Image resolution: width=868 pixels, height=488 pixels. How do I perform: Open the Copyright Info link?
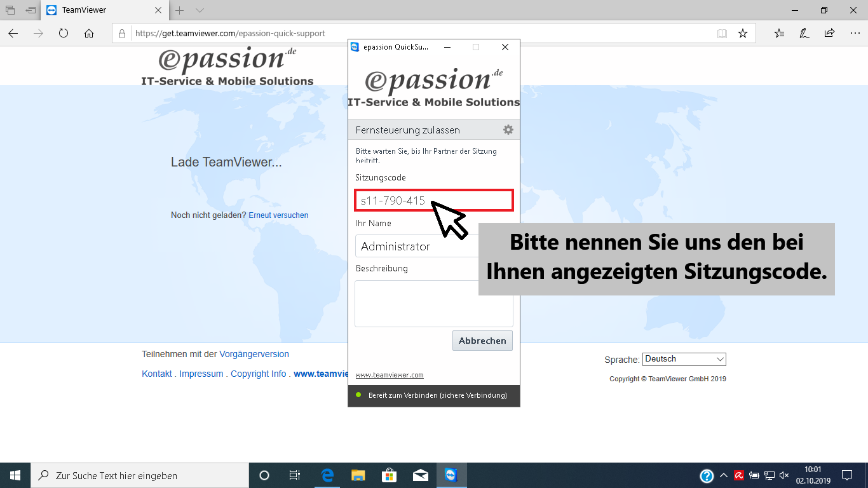tap(259, 374)
